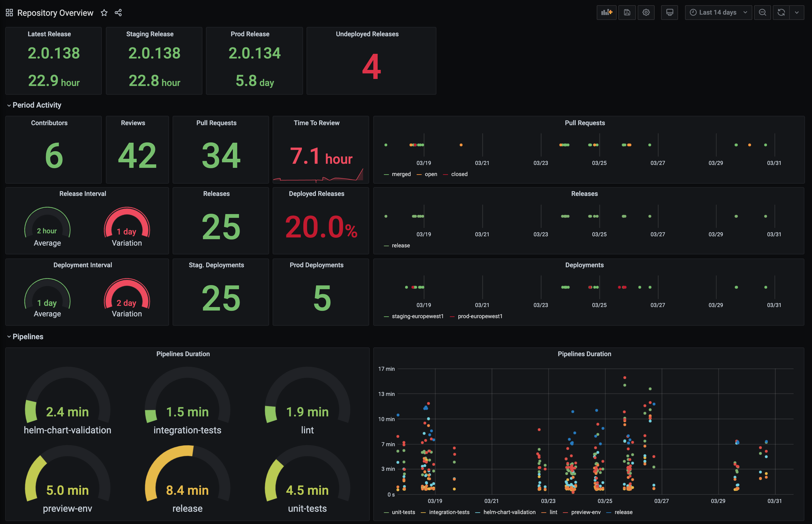Image resolution: width=812 pixels, height=524 pixels.
Task: Zoom out the time range
Action: coord(762,12)
